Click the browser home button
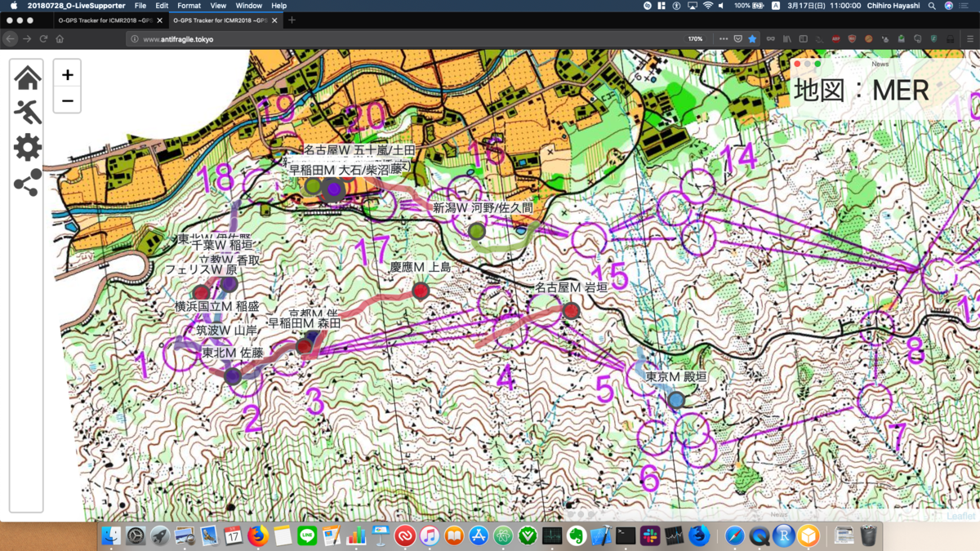The image size is (980, 551). tap(60, 38)
